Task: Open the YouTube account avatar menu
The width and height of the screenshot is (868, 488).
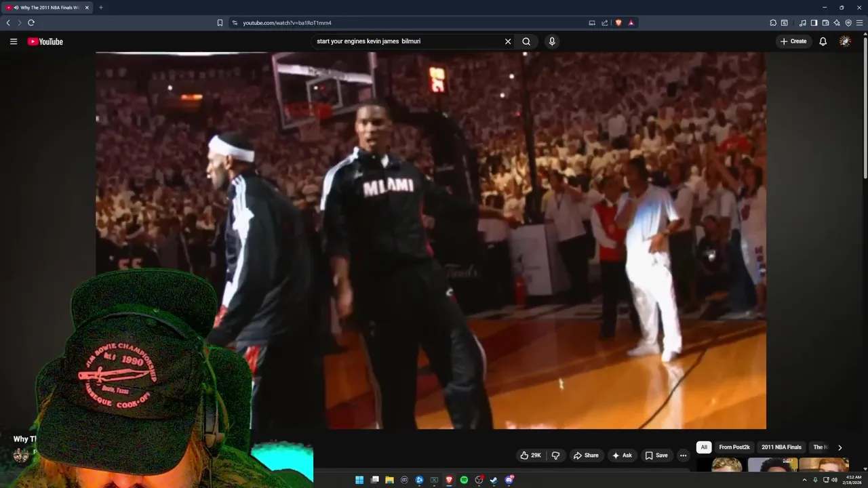Action: [845, 41]
